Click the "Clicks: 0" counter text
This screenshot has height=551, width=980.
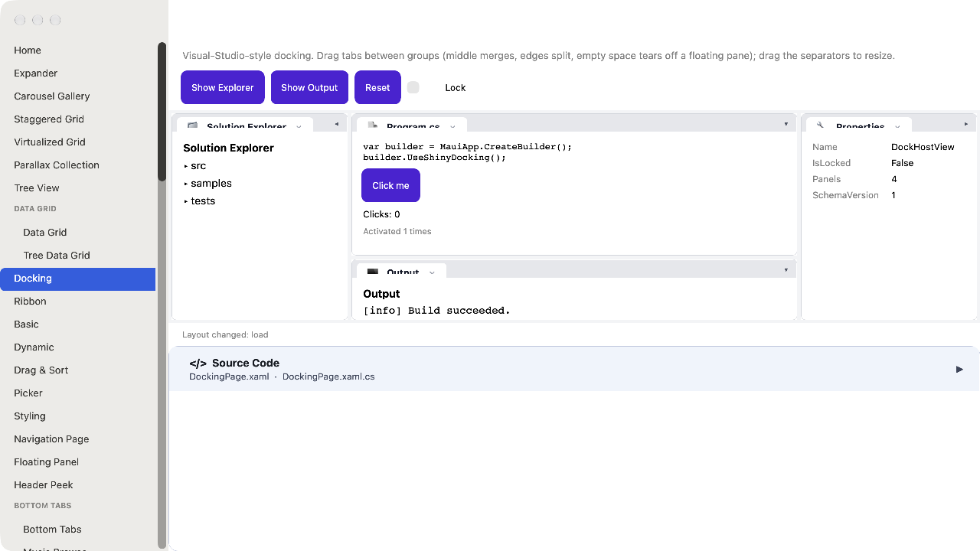(381, 214)
